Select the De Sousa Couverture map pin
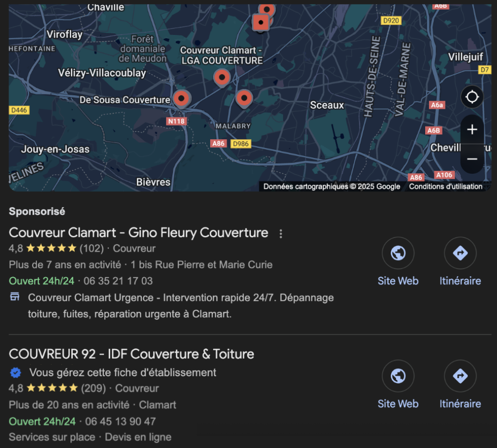The height and width of the screenshot is (448, 497). pyautogui.click(x=182, y=99)
